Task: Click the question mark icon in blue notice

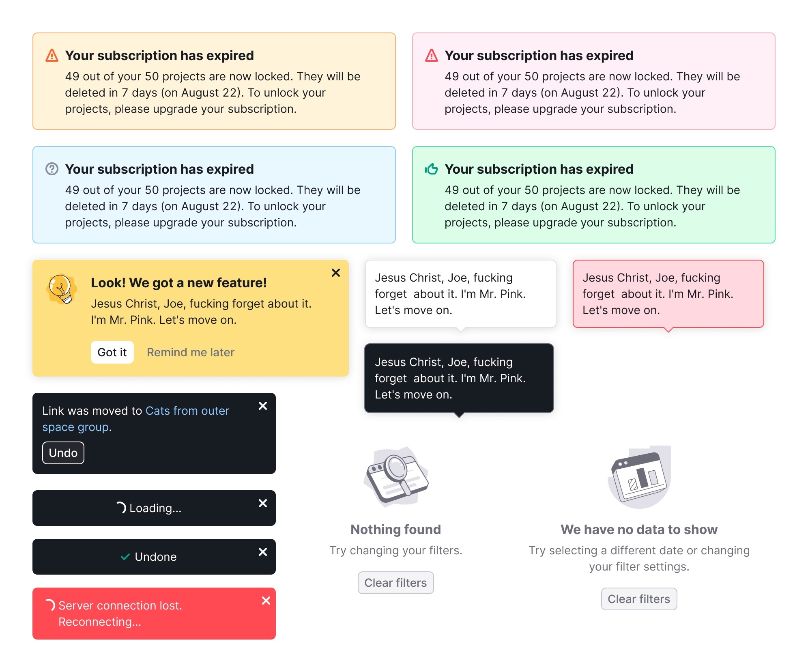Action: [x=52, y=169]
